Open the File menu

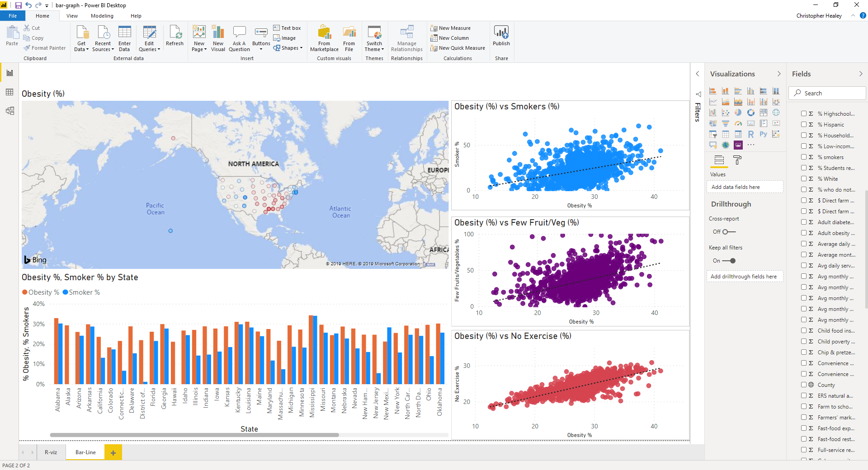coord(13,16)
